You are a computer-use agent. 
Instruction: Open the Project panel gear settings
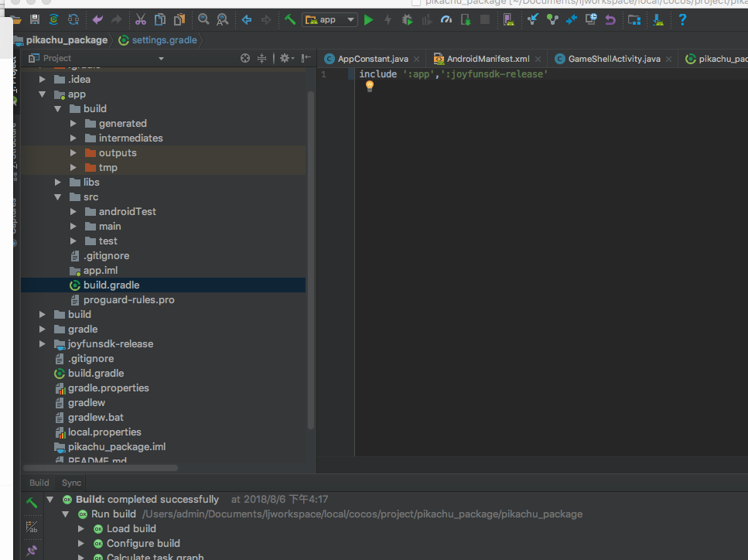[286, 58]
